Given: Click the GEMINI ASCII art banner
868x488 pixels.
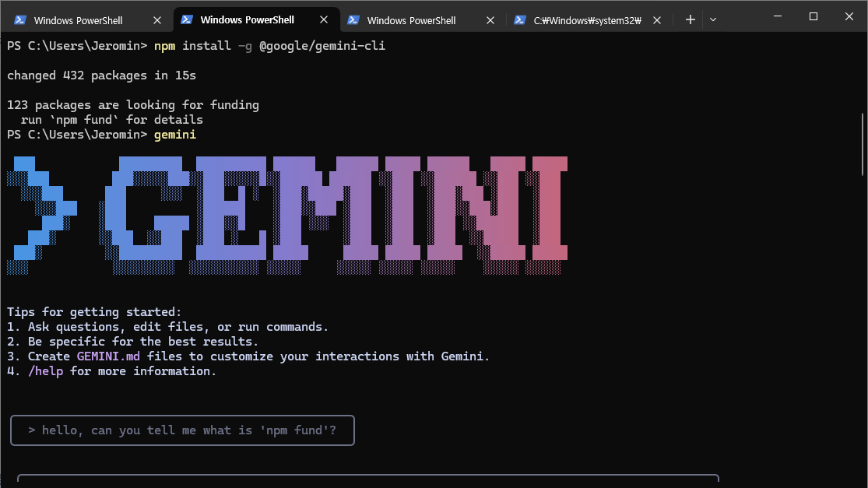Looking at the screenshot, I should (287, 216).
